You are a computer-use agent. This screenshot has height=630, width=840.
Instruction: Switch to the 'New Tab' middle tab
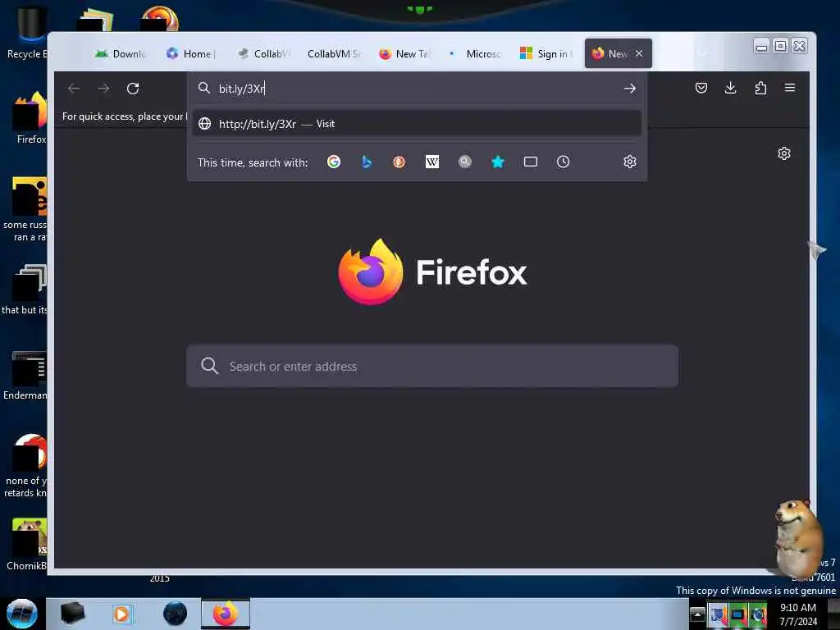point(404,53)
